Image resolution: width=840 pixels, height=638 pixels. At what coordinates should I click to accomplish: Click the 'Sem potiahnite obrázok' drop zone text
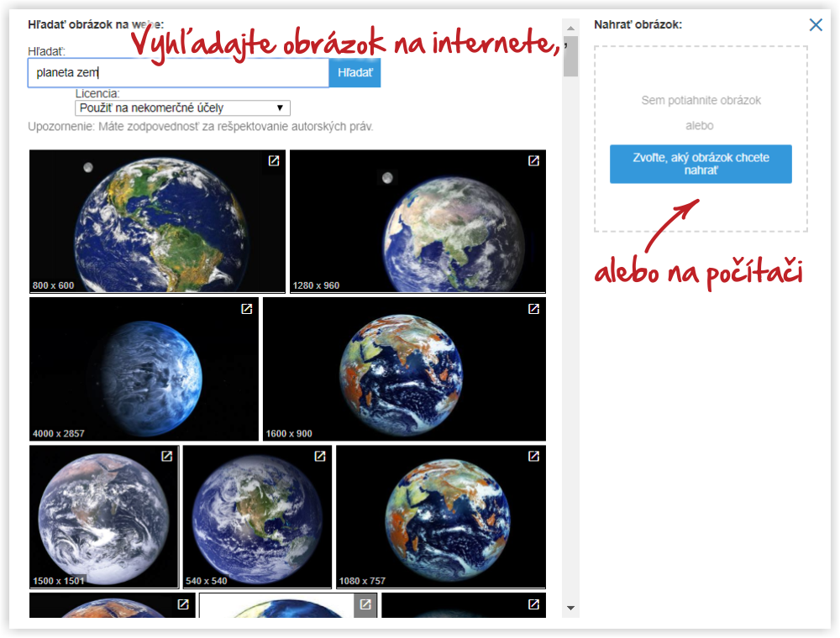click(x=701, y=101)
